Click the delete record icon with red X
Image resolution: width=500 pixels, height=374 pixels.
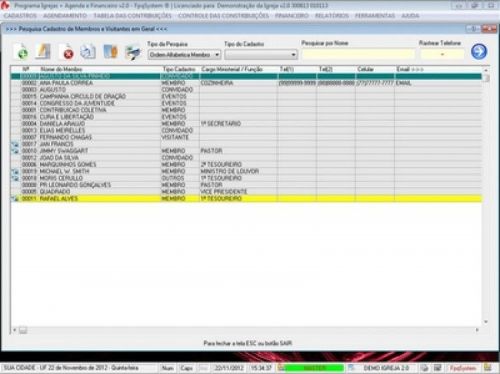coord(67,52)
